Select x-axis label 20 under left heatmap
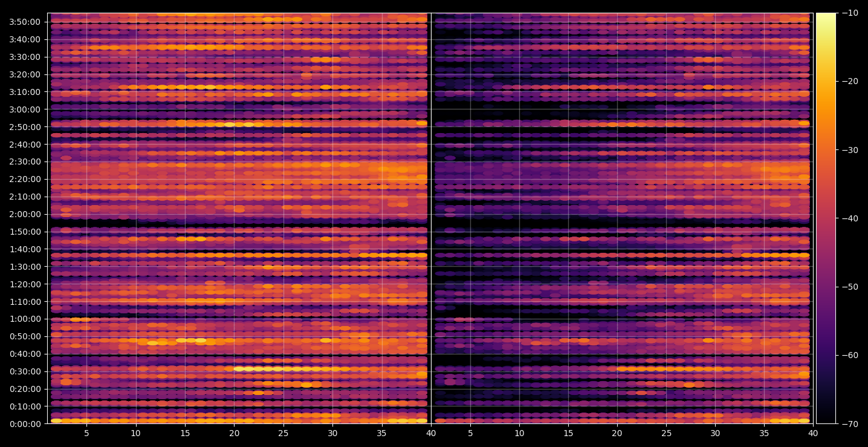 [234, 433]
